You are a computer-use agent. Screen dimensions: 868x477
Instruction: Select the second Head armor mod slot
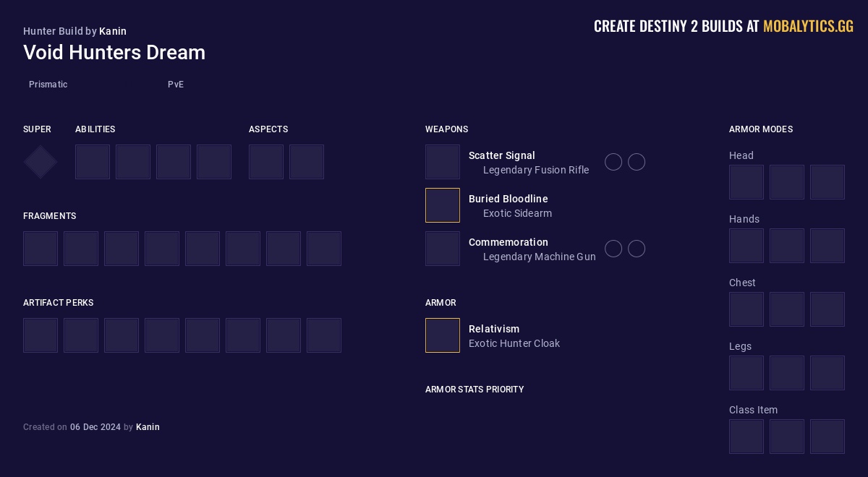(787, 182)
